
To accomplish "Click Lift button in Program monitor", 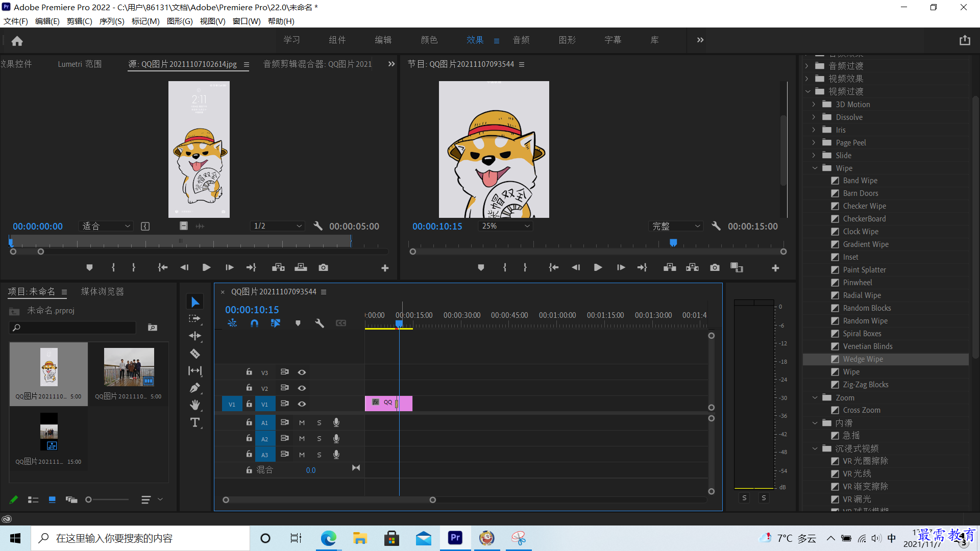I will 670,267.
